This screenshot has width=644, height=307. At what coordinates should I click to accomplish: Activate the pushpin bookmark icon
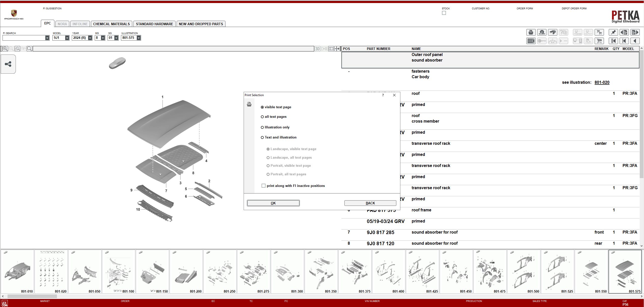click(614, 32)
